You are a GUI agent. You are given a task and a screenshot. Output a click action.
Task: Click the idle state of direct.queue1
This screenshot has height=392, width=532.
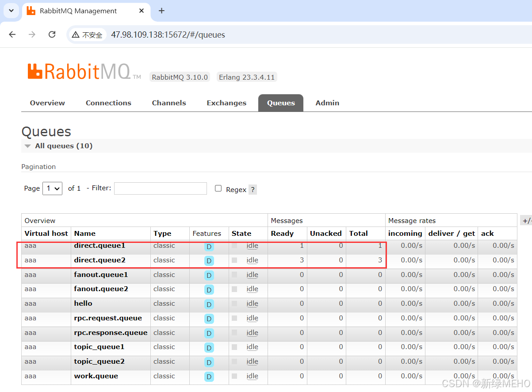click(252, 246)
